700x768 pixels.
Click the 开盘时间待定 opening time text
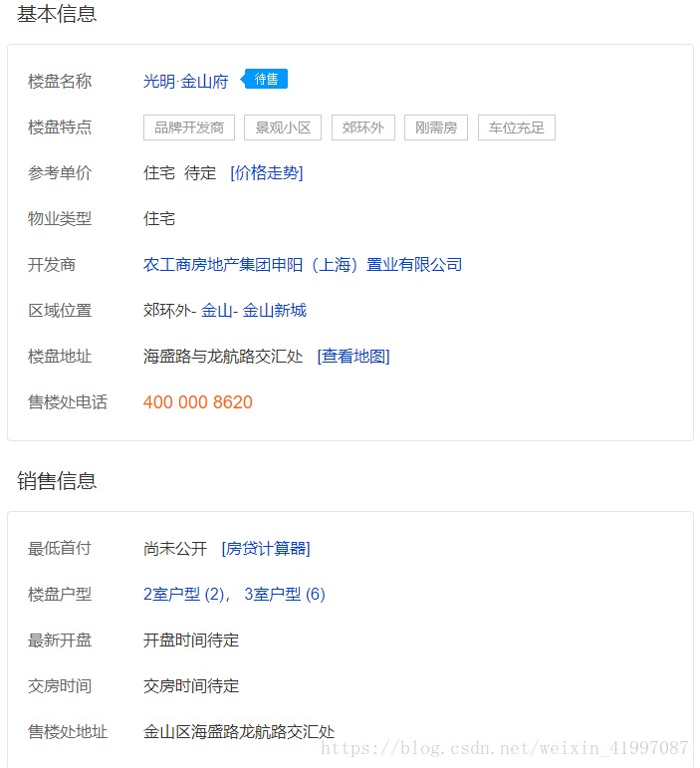(191, 640)
